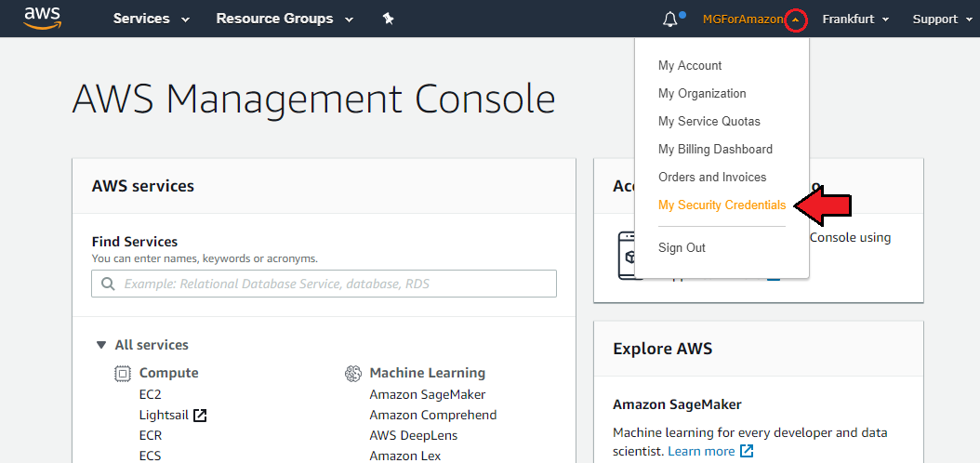
Task: Select My Account menu entry
Action: click(x=690, y=66)
